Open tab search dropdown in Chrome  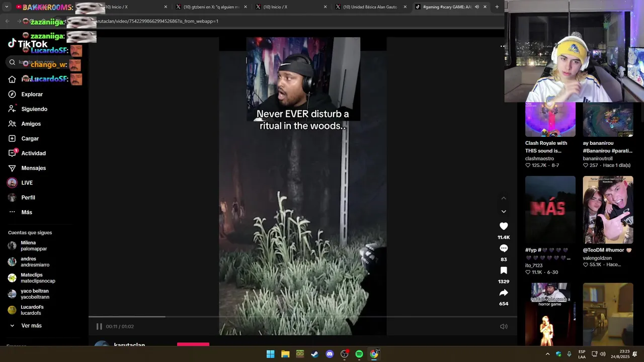click(x=7, y=7)
